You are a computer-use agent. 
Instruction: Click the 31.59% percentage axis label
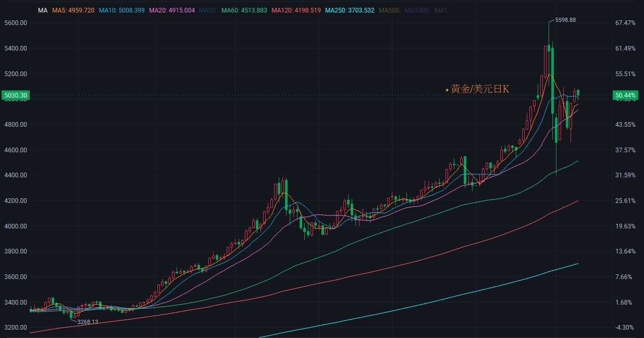coord(625,175)
